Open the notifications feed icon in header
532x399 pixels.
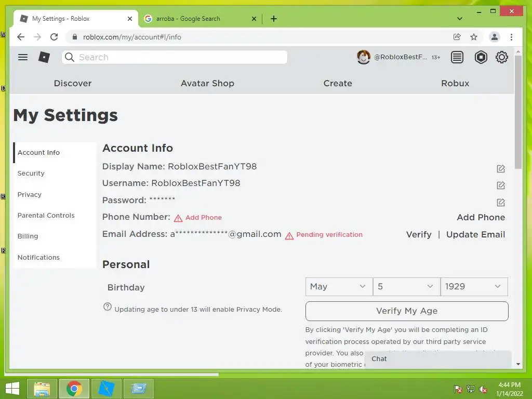point(457,57)
